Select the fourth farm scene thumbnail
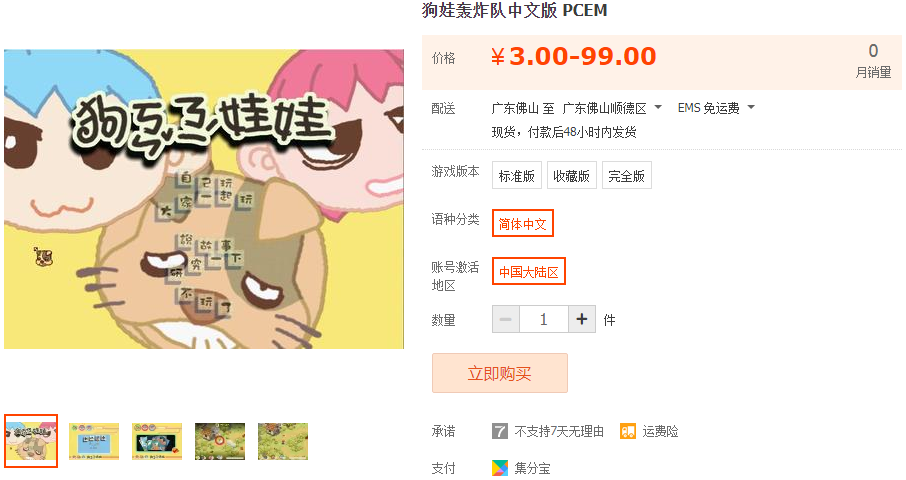 coord(220,441)
